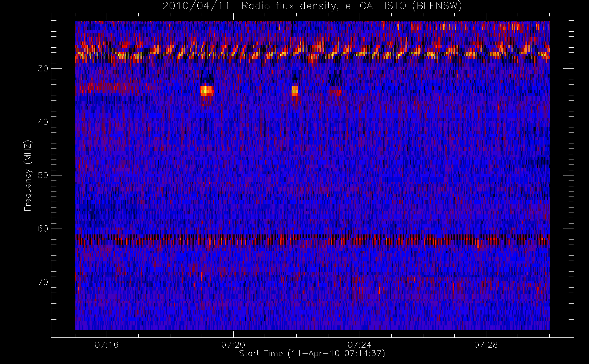Click the Frequency (MHZ) axis label

tap(28, 175)
